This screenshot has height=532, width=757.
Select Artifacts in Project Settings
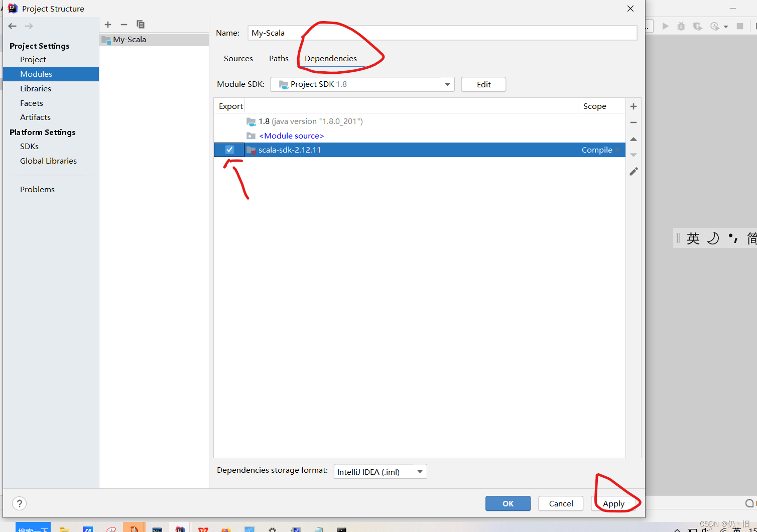pyautogui.click(x=35, y=117)
